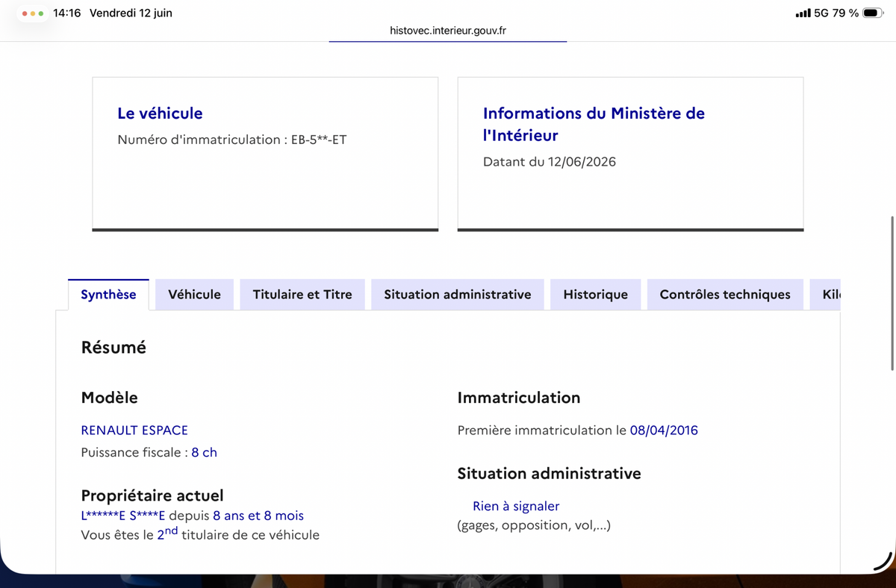Click the status bar time 14:16
Viewport: 896px width, 588px height.
pyautogui.click(x=67, y=13)
